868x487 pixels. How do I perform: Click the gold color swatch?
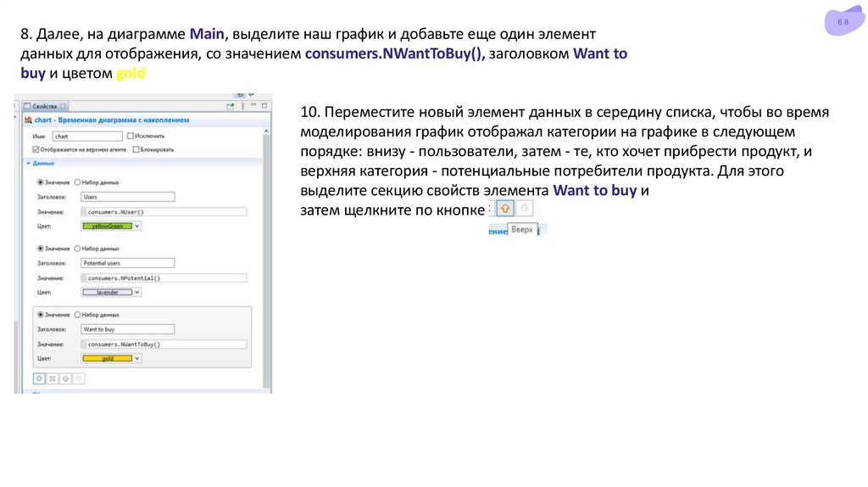click(x=108, y=359)
